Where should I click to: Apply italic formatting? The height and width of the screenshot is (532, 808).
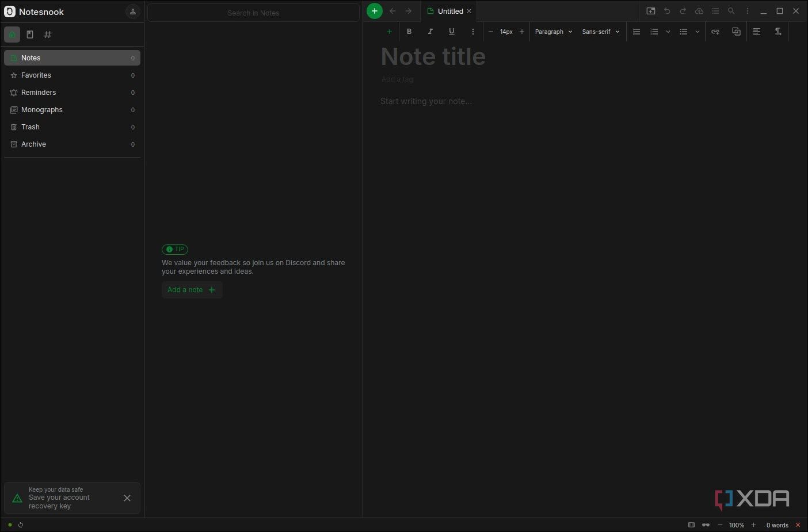pos(430,32)
